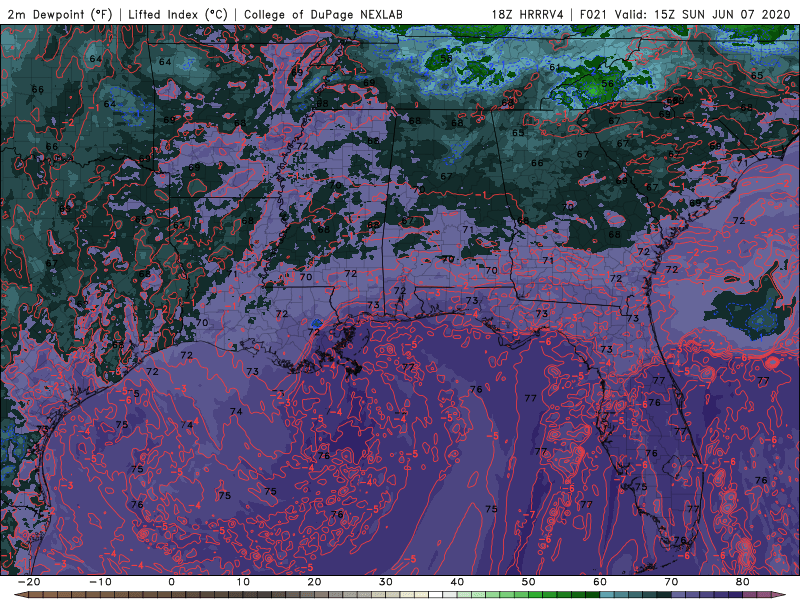Click the '40' color scale label

[457, 582]
